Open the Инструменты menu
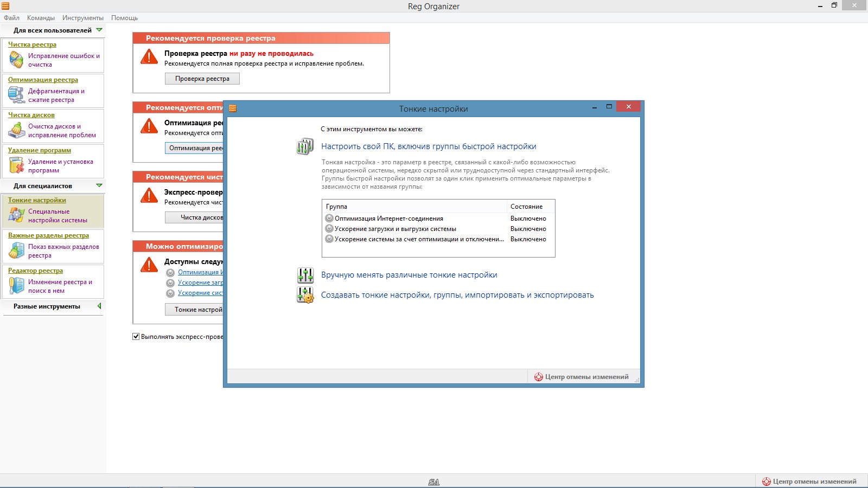Viewport: 868px width, 488px height. coord(82,18)
